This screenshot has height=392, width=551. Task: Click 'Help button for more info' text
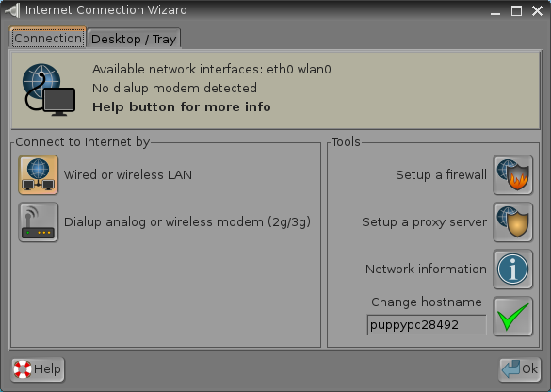click(x=182, y=106)
